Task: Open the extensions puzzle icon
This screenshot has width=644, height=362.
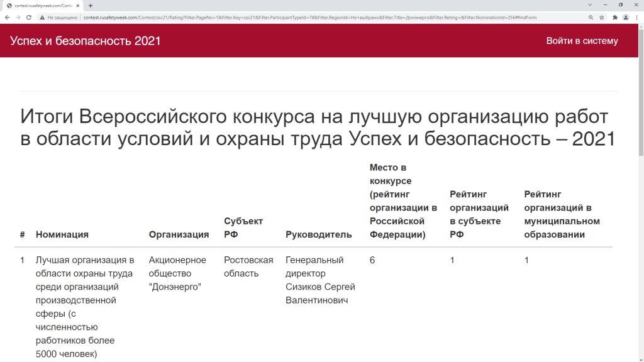Action: tap(615, 17)
